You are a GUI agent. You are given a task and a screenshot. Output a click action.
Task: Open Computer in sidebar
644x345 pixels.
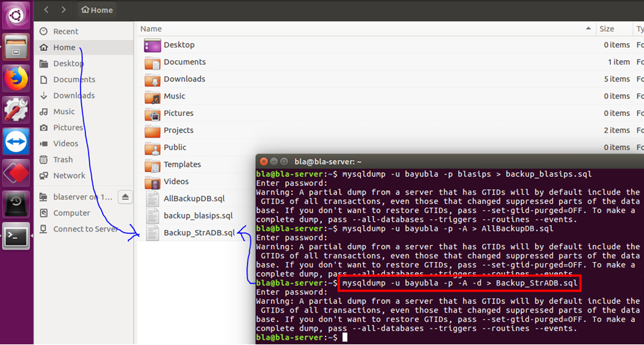pyautogui.click(x=84, y=213)
